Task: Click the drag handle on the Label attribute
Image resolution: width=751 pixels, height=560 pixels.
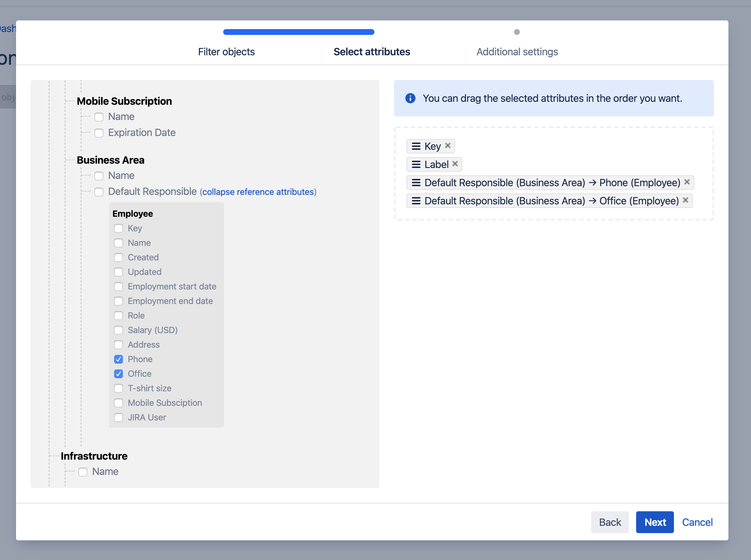Action: pos(415,164)
